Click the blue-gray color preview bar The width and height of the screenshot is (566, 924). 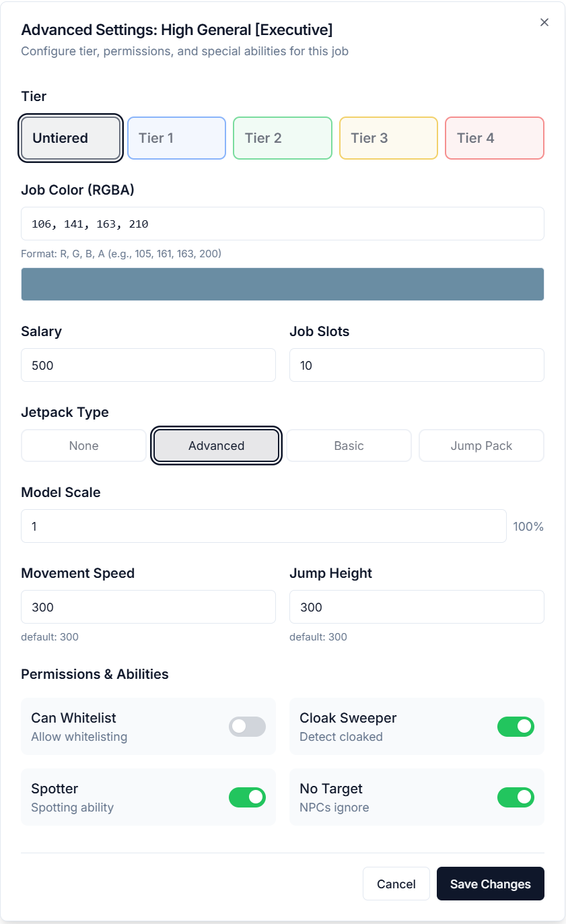[282, 284]
